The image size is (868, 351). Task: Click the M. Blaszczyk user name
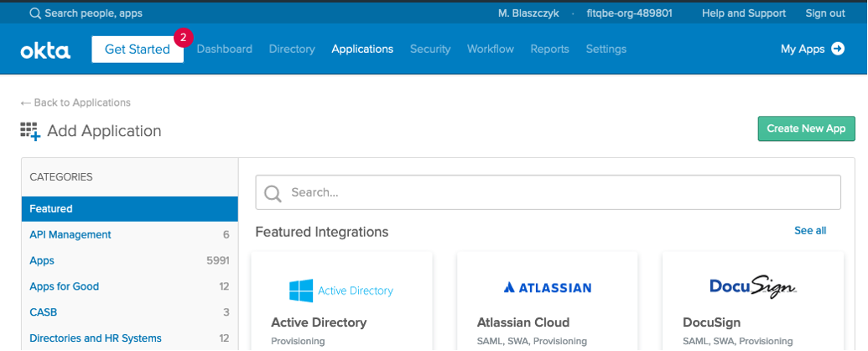(x=530, y=13)
